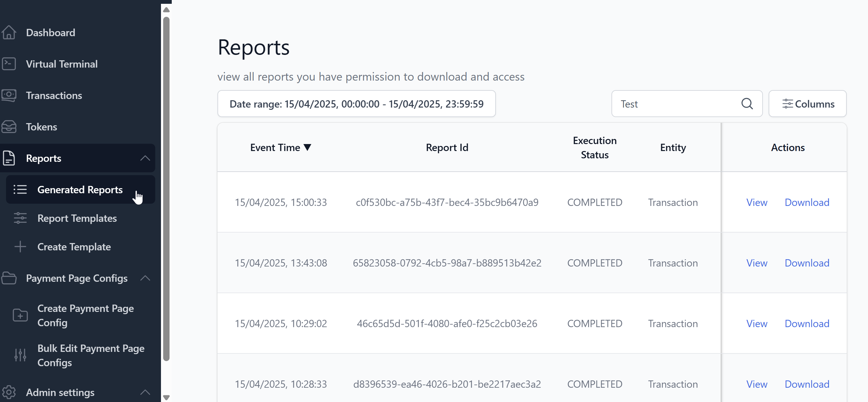Select Create Template submenu item
Image resolution: width=868 pixels, height=402 pixels.
click(74, 247)
